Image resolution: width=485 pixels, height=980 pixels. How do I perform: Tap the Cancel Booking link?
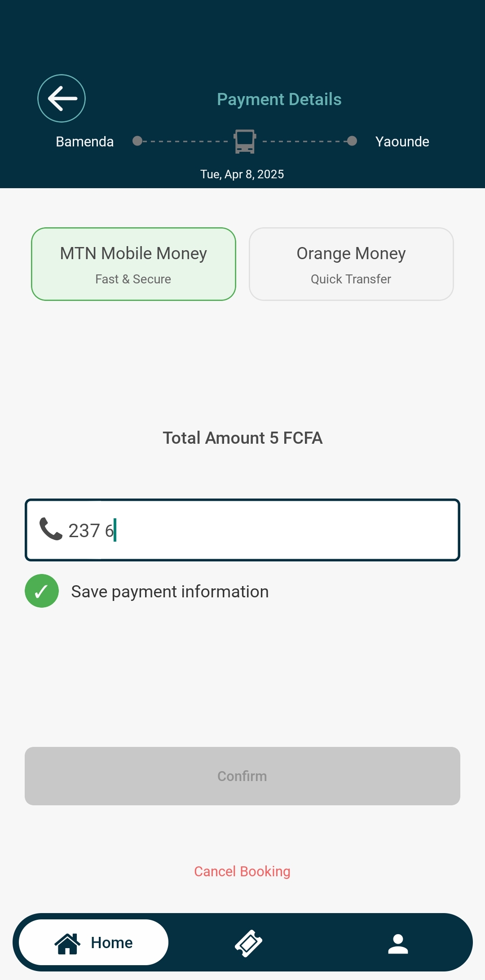tap(242, 871)
